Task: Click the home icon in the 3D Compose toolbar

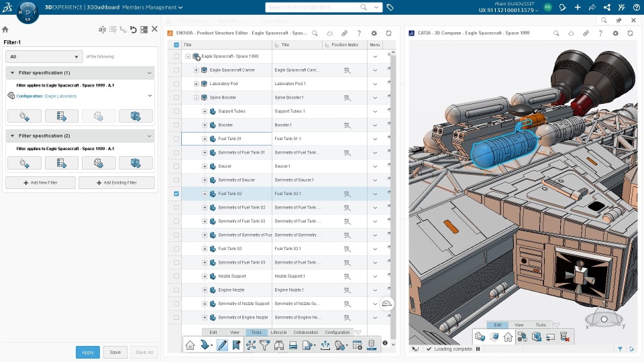Action: pyautogui.click(x=508, y=337)
